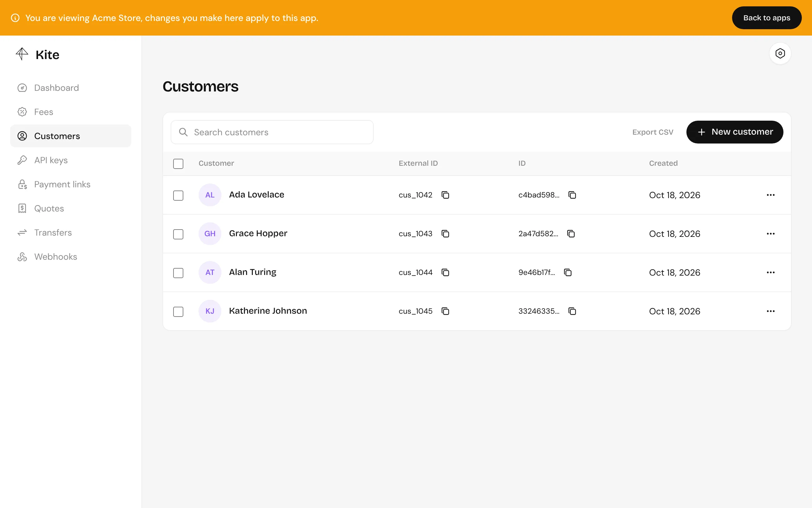Click the KJ avatar for Katherine Johnson

[x=210, y=311]
